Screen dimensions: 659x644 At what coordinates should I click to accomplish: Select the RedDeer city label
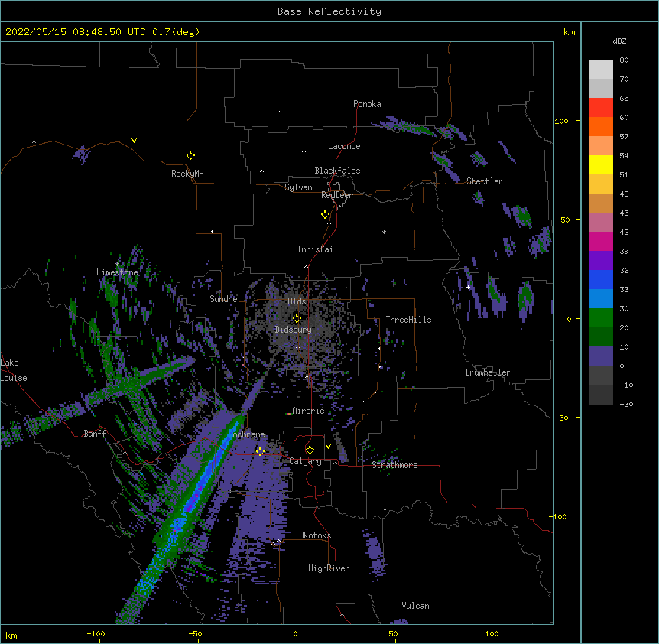click(336, 195)
